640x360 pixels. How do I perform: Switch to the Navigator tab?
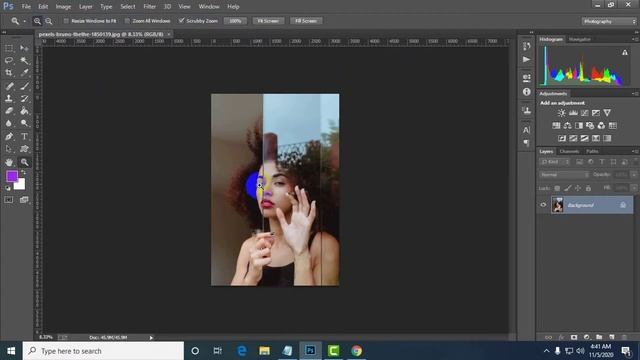pyautogui.click(x=580, y=39)
